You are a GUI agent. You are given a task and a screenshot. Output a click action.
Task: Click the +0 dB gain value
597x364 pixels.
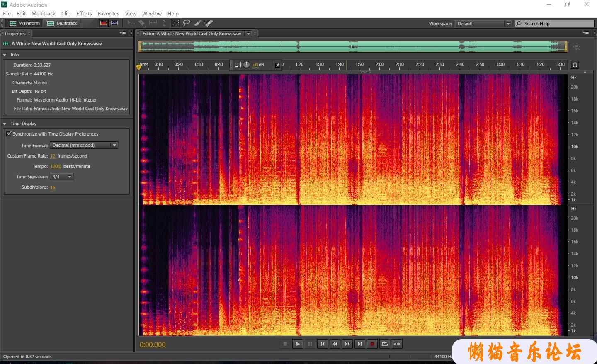click(258, 65)
